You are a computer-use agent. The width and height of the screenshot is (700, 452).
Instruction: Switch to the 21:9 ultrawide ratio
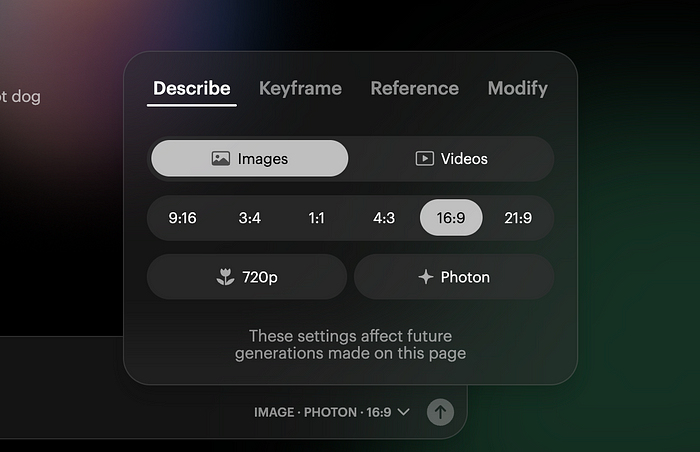point(518,218)
